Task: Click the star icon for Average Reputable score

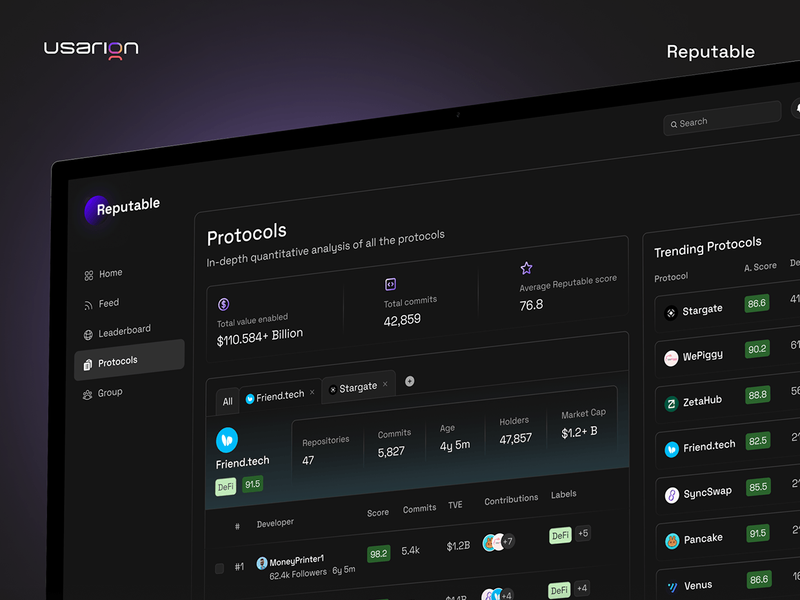Action: tap(525, 267)
